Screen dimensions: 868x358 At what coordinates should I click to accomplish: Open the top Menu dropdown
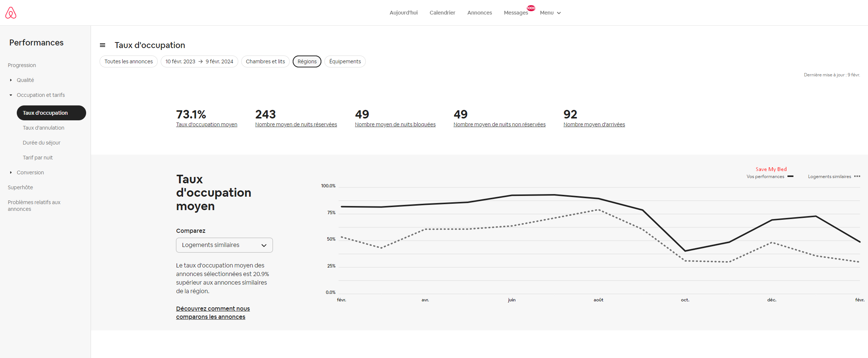(550, 13)
